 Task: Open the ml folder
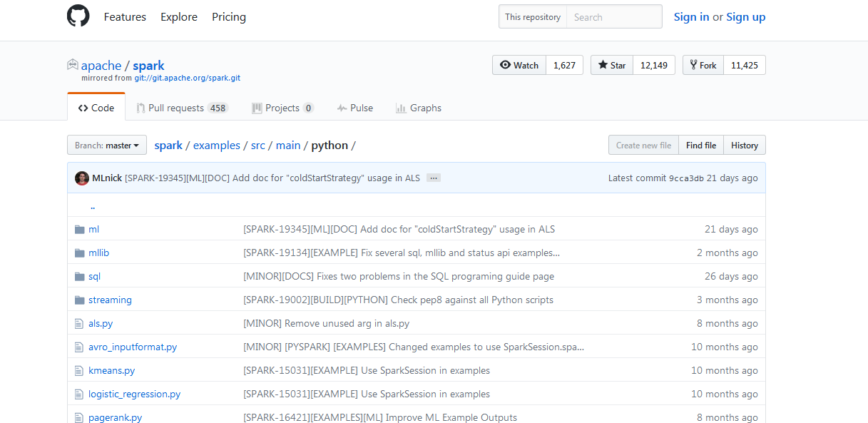point(93,229)
